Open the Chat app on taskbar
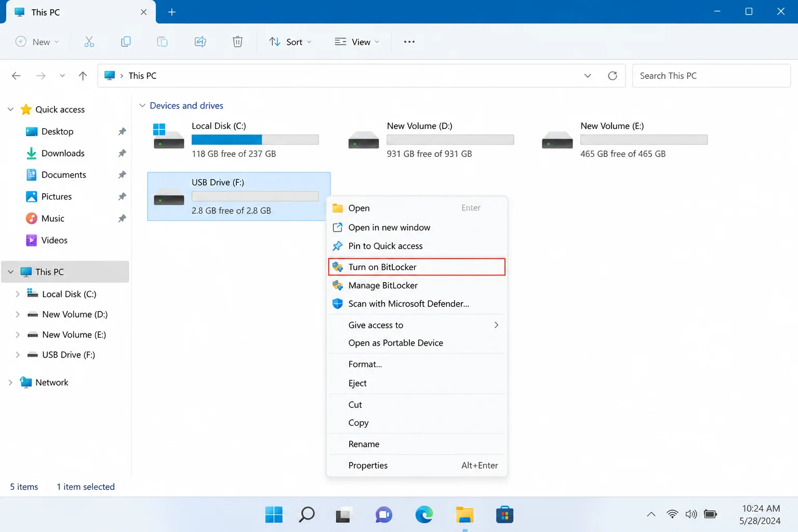 (384, 515)
